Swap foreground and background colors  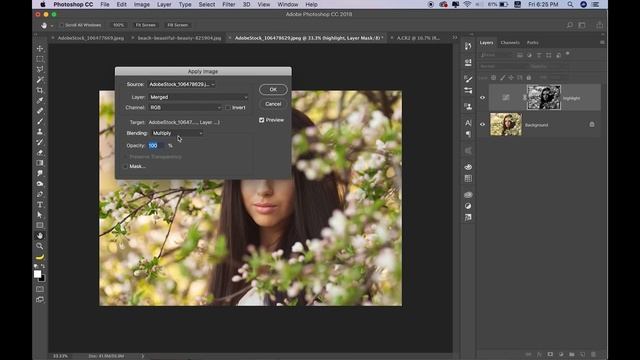[x=43, y=266]
